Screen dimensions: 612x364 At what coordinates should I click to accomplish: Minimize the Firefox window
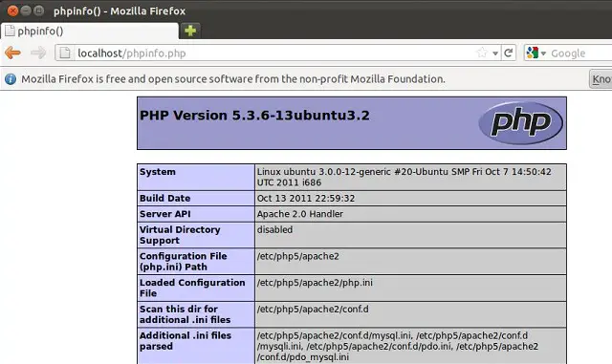[26, 11]
